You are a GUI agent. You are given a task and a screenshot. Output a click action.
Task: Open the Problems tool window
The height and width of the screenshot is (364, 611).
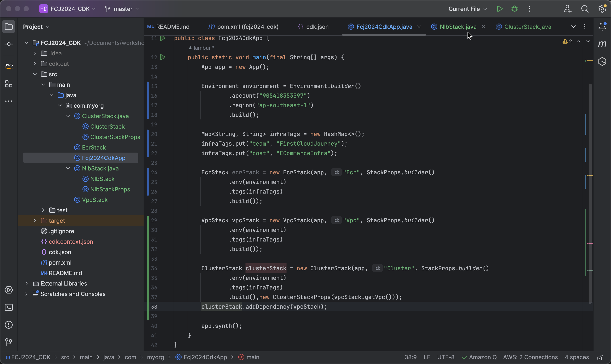(x=9, y=325)
